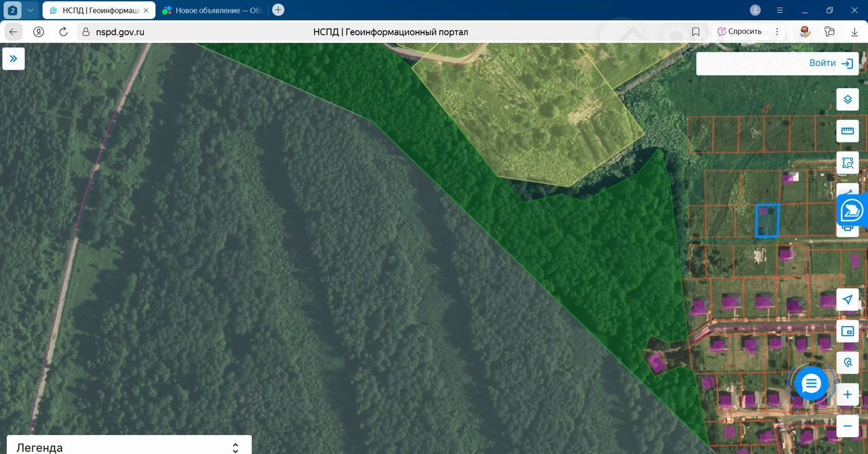Activate the area search selection tool
Image resolution: width=868 pixels, height=454 pixels.
coord(847,163)
